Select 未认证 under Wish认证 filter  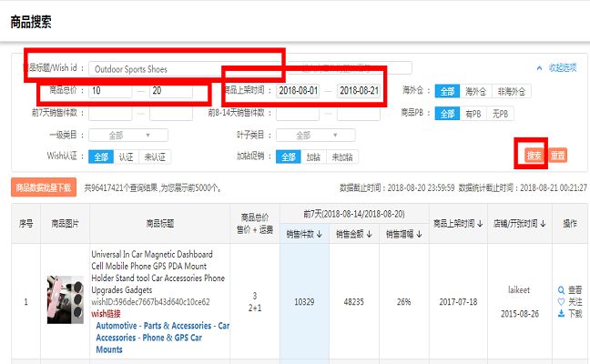tap(154, 157)
